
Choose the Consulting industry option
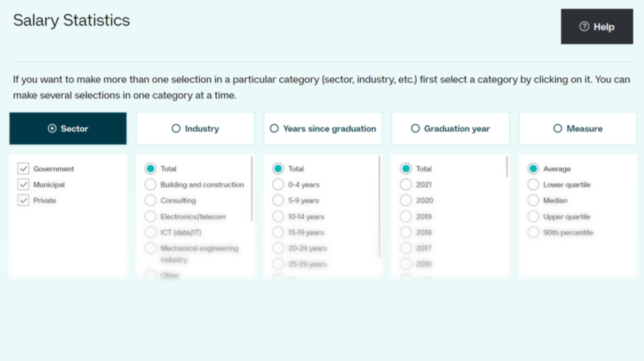click(150, 200)
